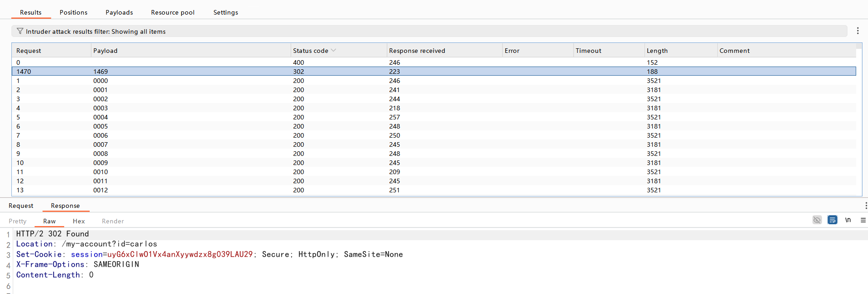Open results filter bar showing all items

click(428, 31)
